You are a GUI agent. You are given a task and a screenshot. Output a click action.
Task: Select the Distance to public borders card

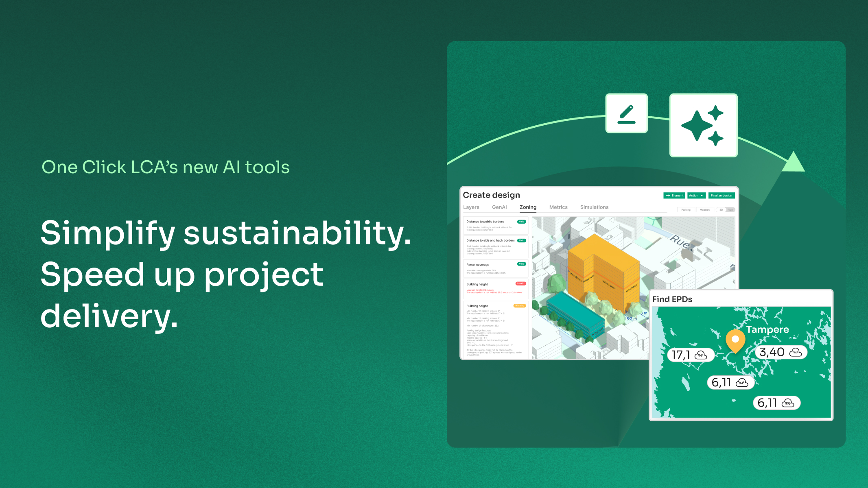click(496, 226)
